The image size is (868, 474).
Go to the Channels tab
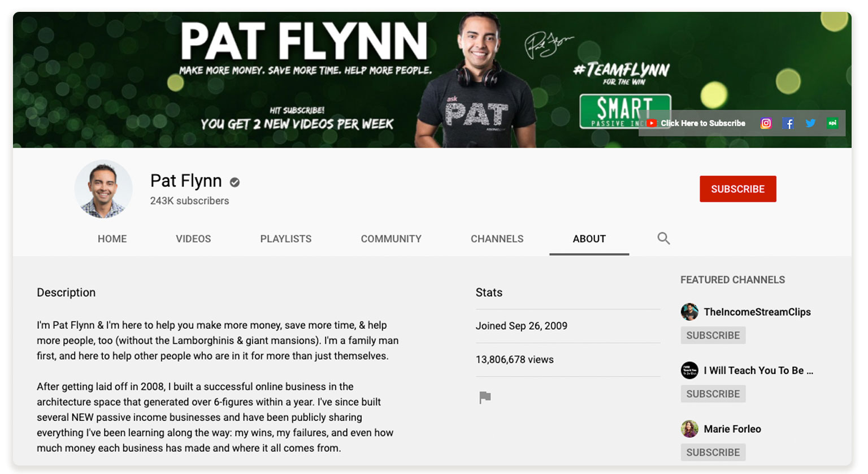[x=497, y=239]
